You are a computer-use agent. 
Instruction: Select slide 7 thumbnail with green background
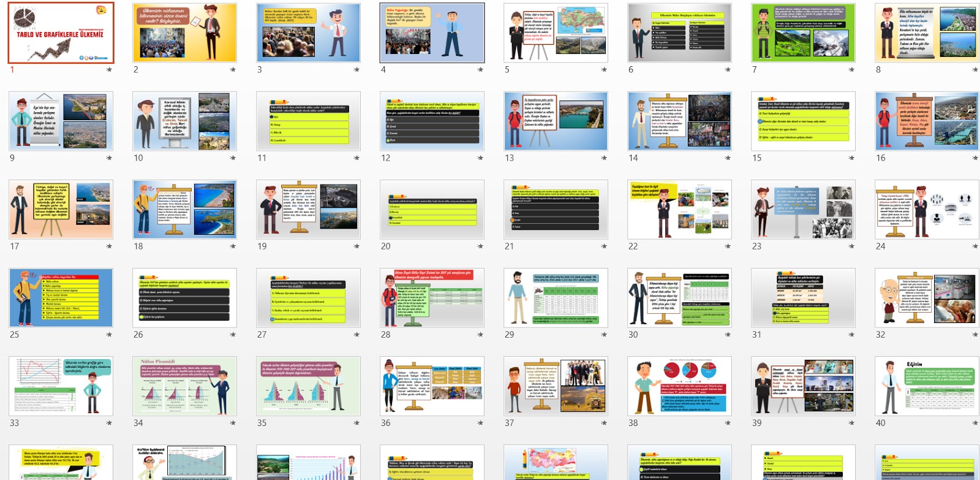click(804, 33)
